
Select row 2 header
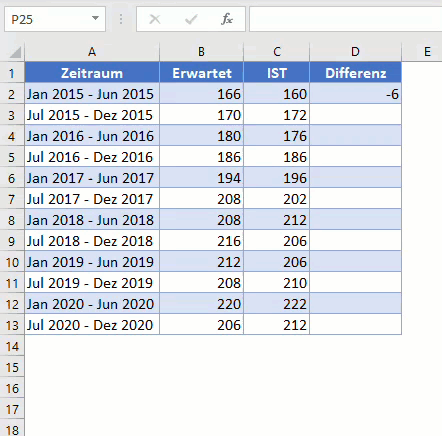pos(12,94)
